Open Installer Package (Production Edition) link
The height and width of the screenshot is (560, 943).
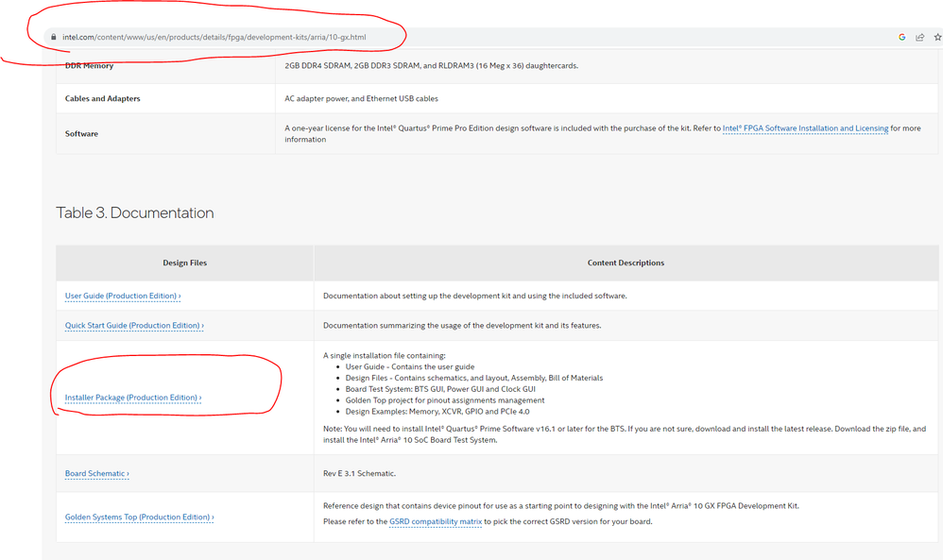pyautogui.click(x=133, y=398)
